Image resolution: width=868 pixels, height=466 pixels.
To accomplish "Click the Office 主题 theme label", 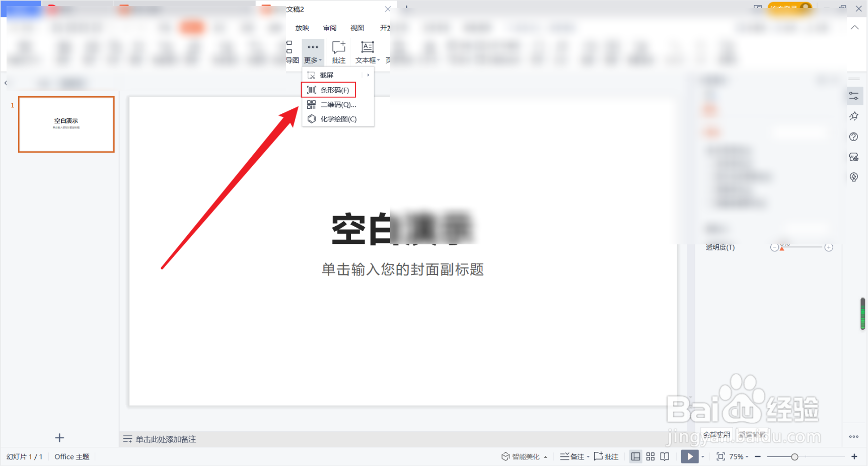I will [x=72, y=456].
